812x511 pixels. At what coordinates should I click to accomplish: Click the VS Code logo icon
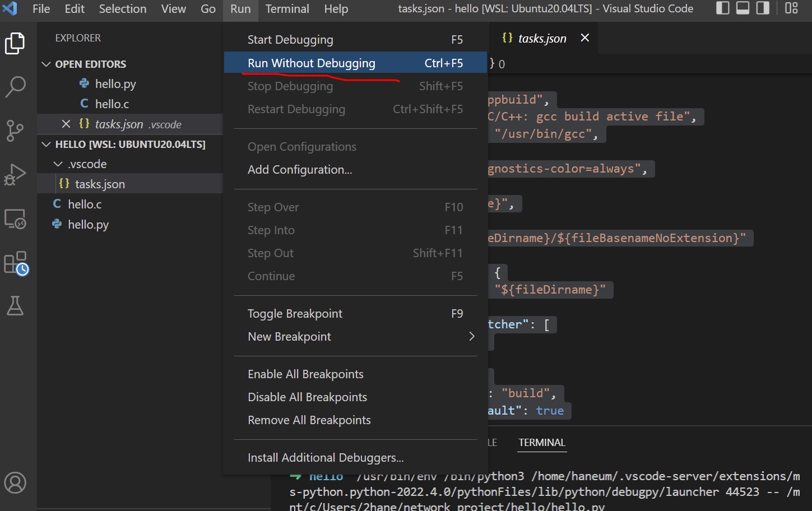10,8
